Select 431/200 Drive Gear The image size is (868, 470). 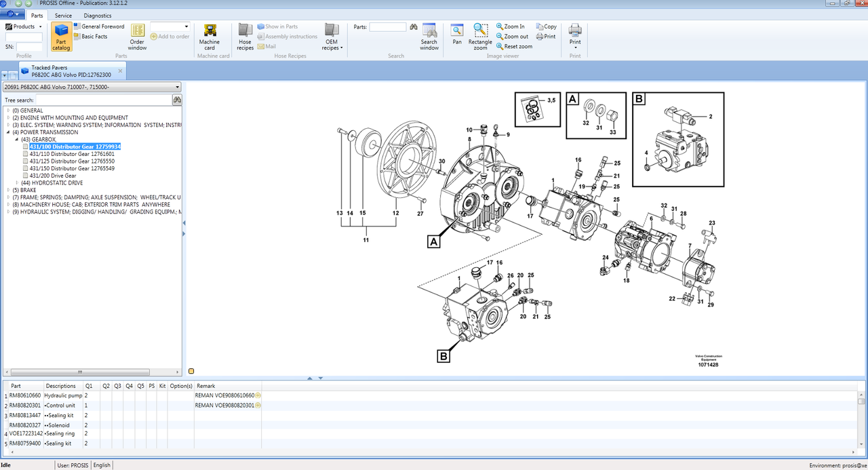click(x=53, y=176)
